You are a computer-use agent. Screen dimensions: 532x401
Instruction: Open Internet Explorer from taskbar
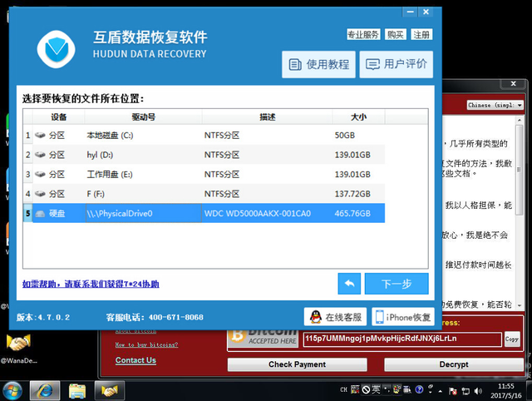44,389
